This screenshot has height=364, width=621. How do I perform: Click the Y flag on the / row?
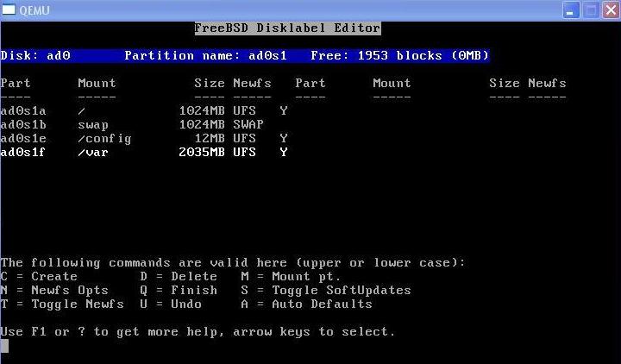point(284,110)
